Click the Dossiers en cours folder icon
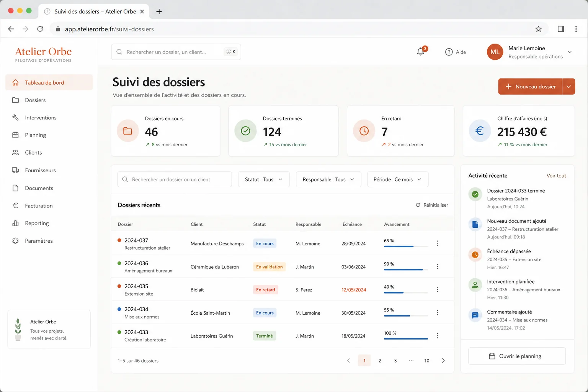This screenshot has width=588, height=392. tap(128, 131)
